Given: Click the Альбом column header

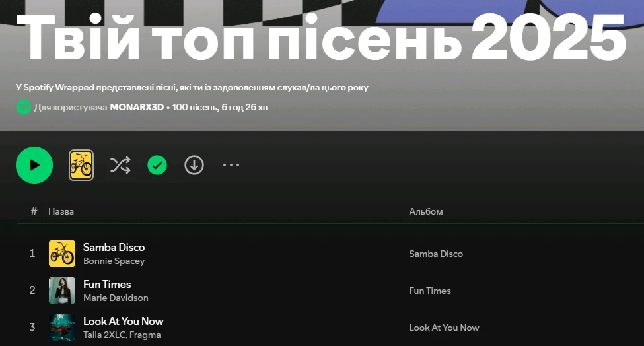Looking at the screenshot, I should 426,211.
